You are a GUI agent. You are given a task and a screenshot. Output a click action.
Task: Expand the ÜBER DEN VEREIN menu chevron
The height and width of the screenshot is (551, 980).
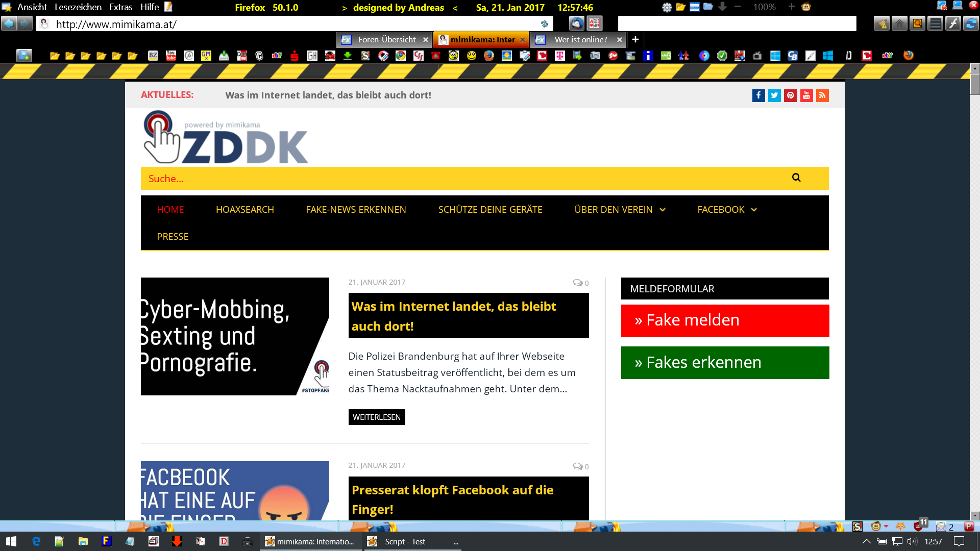tap(663, 210)
